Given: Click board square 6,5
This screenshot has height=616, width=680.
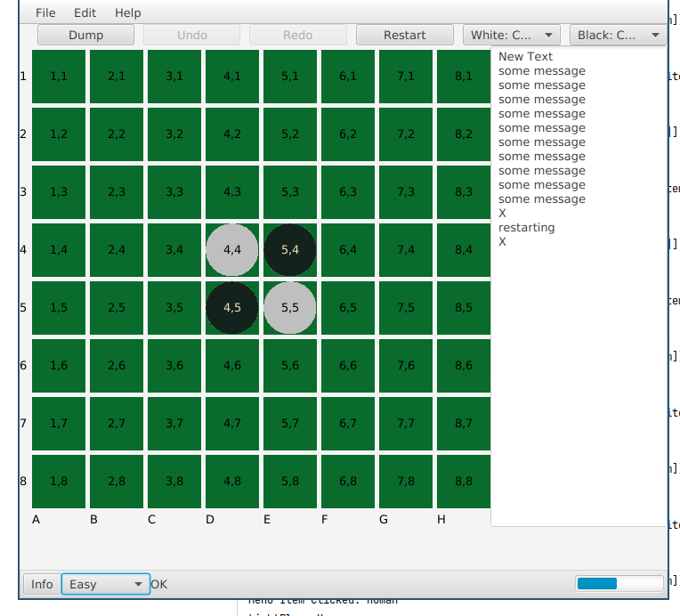Looking at the screenshot, I should [348, 308].
